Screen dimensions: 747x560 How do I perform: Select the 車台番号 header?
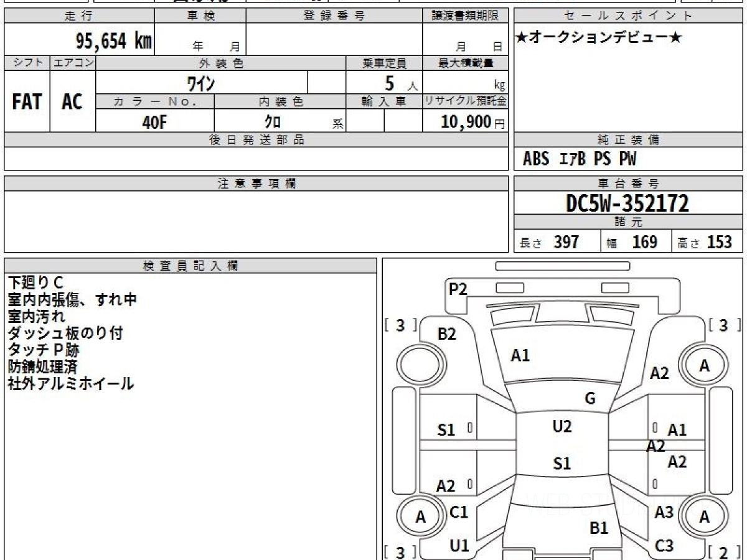point(628,184)
